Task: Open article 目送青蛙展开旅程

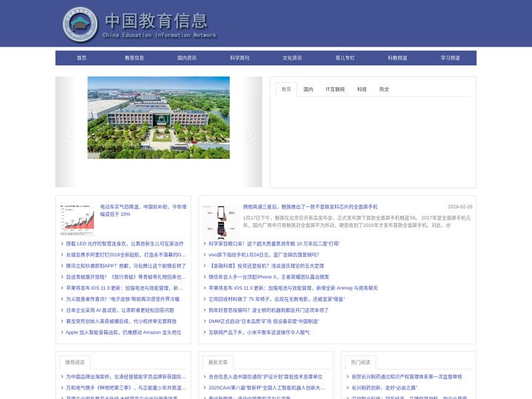Action: (126, 277)
